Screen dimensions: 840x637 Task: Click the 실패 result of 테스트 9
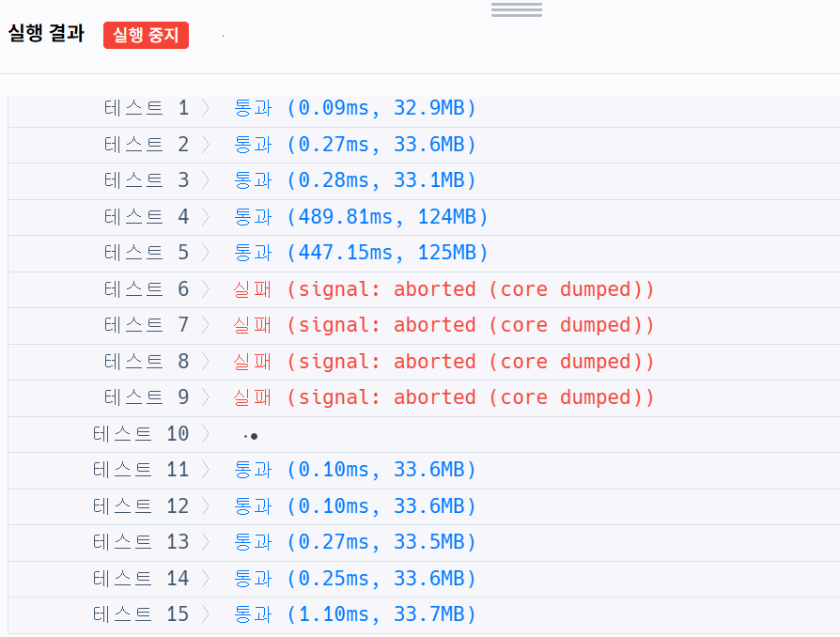pos(443,397)
